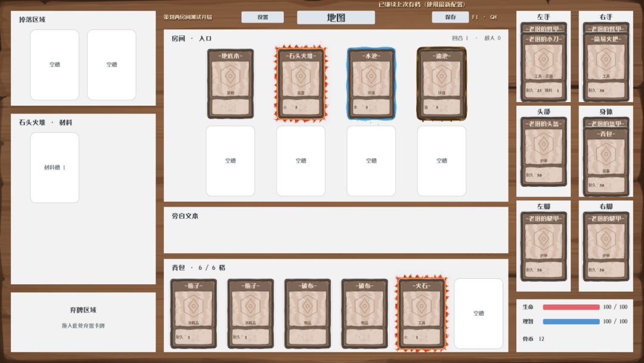644x363 pixels.
Task: Click the 敌人 0 enemy counter
Action: click(x=493, y=38)
